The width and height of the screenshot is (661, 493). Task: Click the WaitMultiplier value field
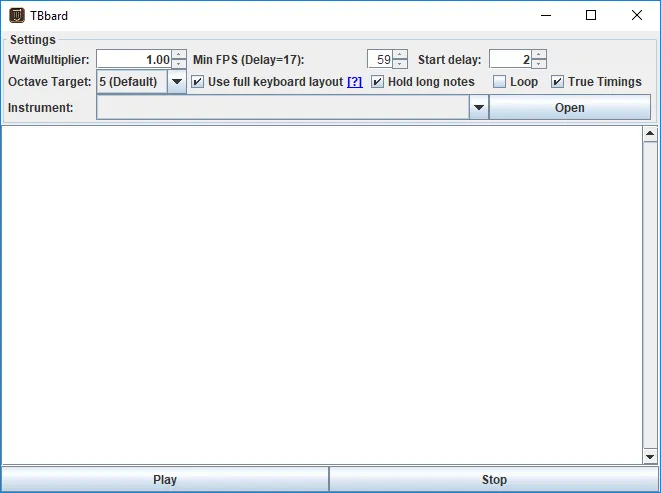[134, 59]
